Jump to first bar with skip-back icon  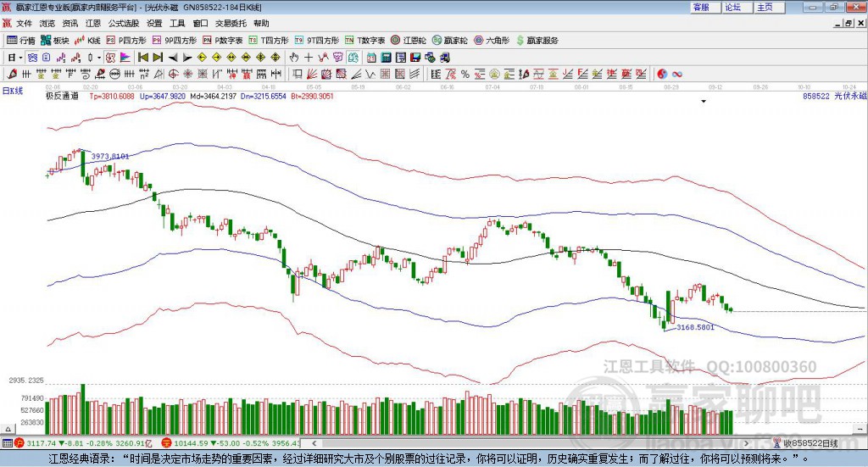(142, 58)
